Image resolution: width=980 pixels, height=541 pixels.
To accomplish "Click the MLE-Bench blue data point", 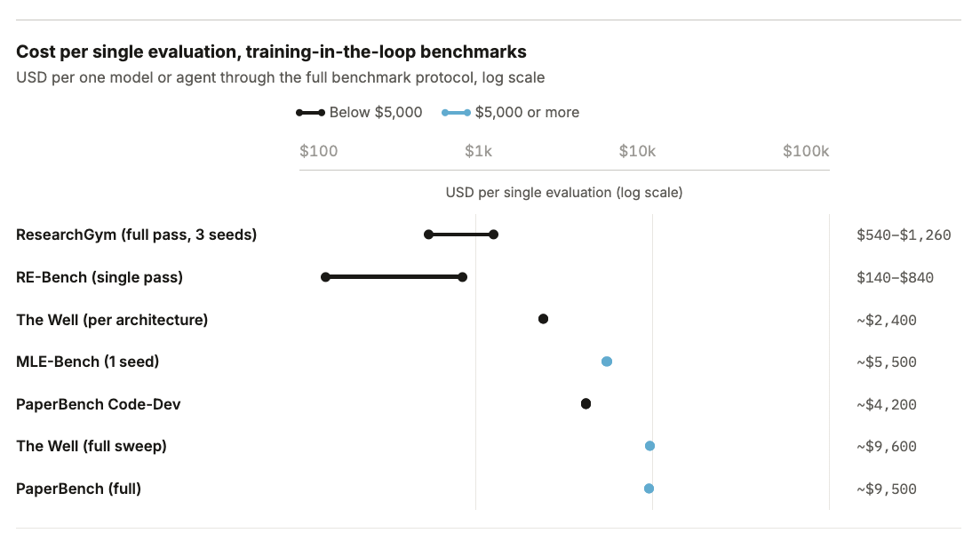I will (x=607, y=362).
